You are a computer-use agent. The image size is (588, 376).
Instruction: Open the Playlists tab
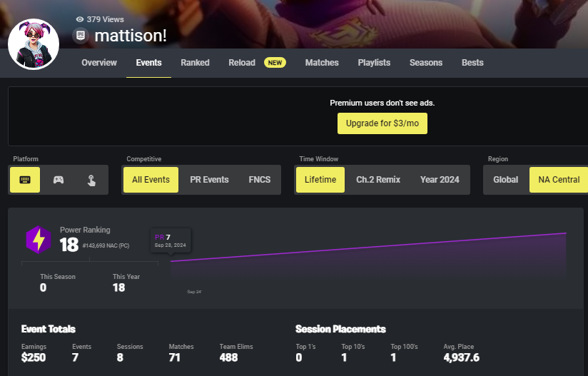(374, 63)
